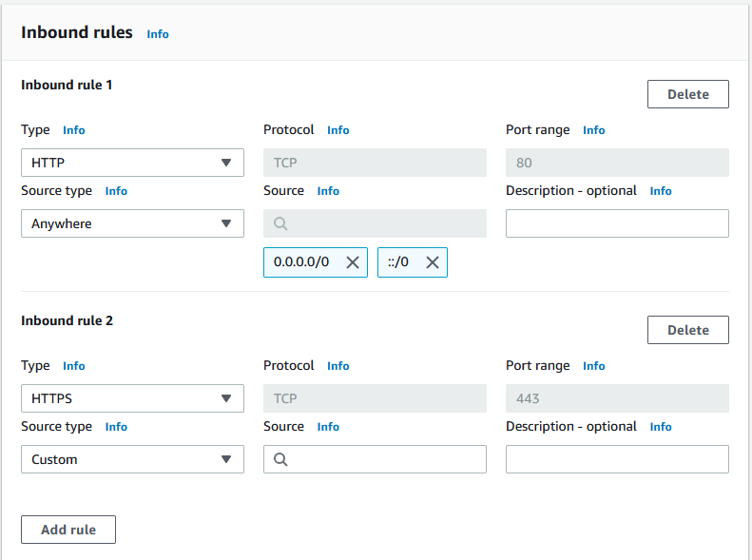Open the Anywhere source type dropdown
The height and width of the screenshot is (560, 752).
coord(132,223)
